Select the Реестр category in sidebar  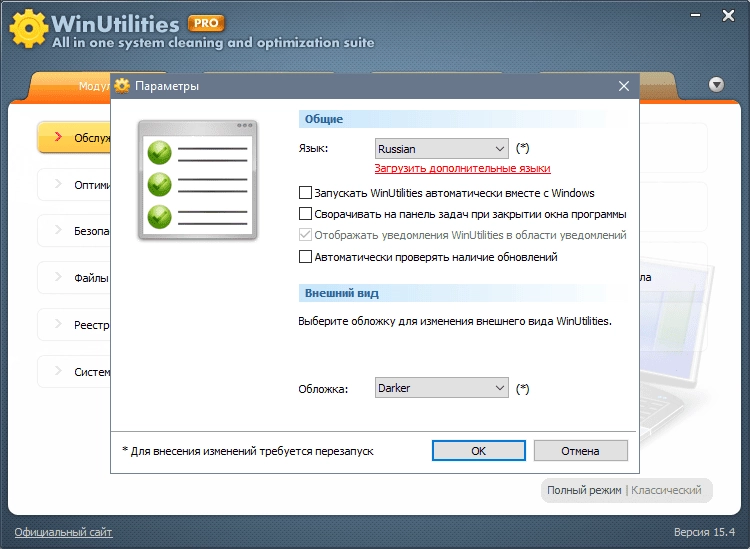pos(74,325)
